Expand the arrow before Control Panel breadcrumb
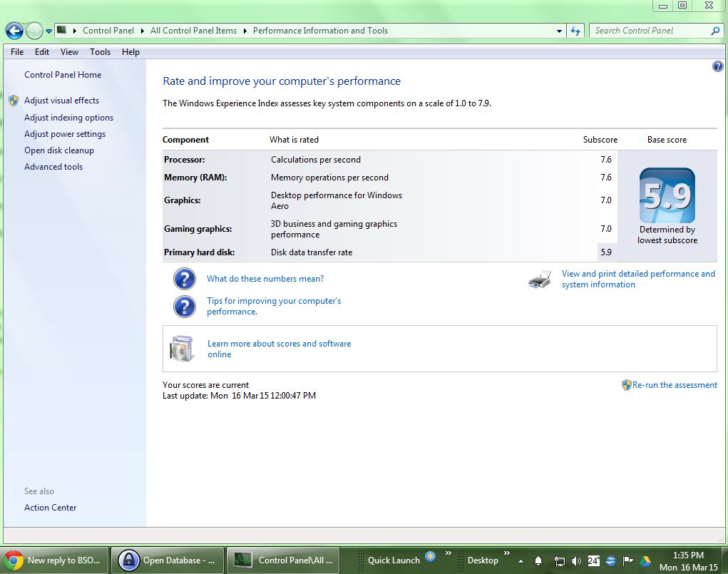Screen dimensions: 728x574 tap(74, 31)
